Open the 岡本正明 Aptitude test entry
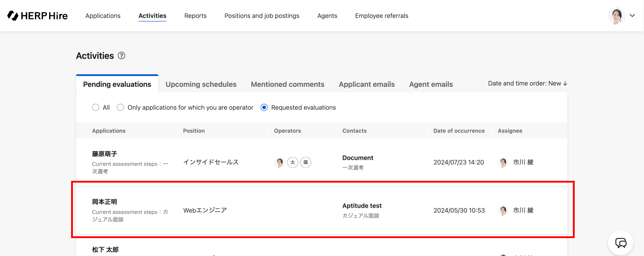 [362, 206]
